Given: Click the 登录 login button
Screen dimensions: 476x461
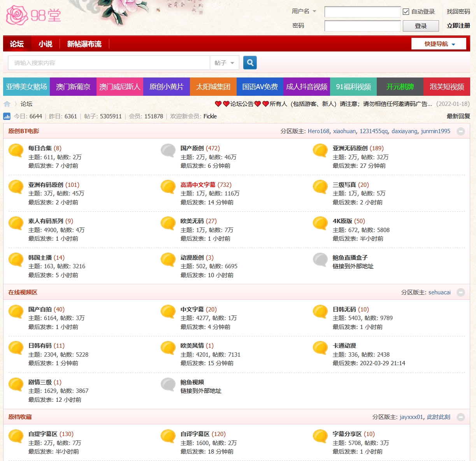Looking at the screenshot, I should point(421,26).
